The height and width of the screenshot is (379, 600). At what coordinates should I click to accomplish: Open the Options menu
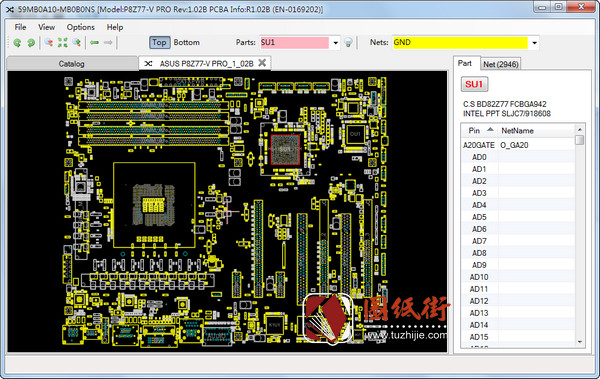[x=81, y=27]
